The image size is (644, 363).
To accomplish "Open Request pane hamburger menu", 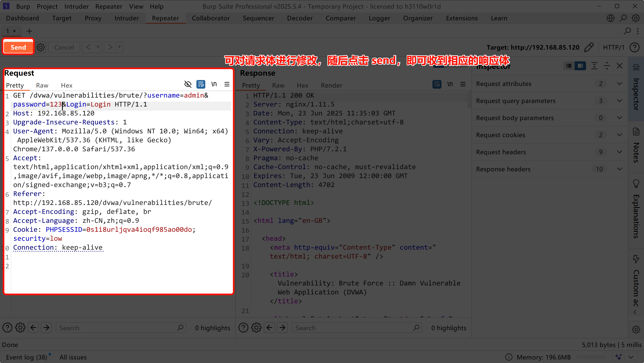I will coord(227,84).
